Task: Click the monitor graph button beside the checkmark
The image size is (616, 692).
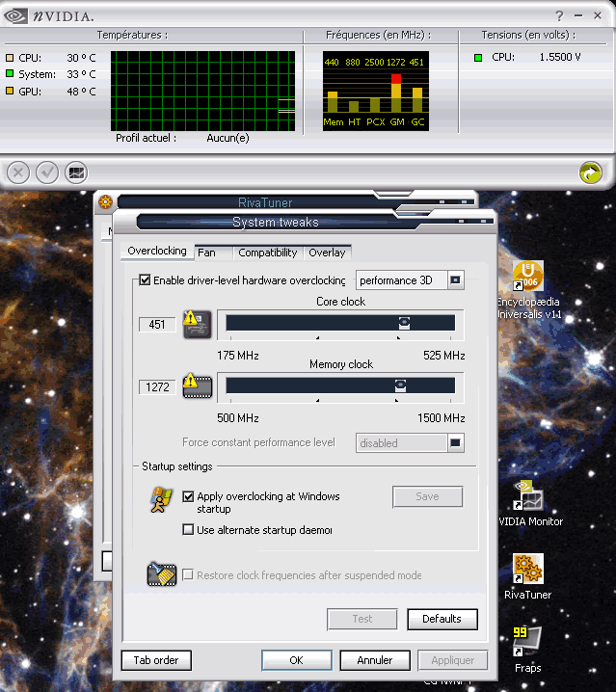Action: [x=76, y=173]
